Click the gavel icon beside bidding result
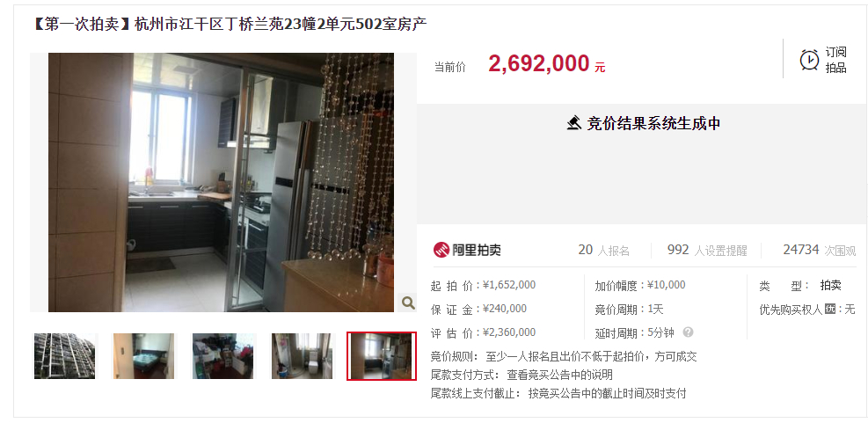The height and width of the screenshot is (423, 868). 574,123
